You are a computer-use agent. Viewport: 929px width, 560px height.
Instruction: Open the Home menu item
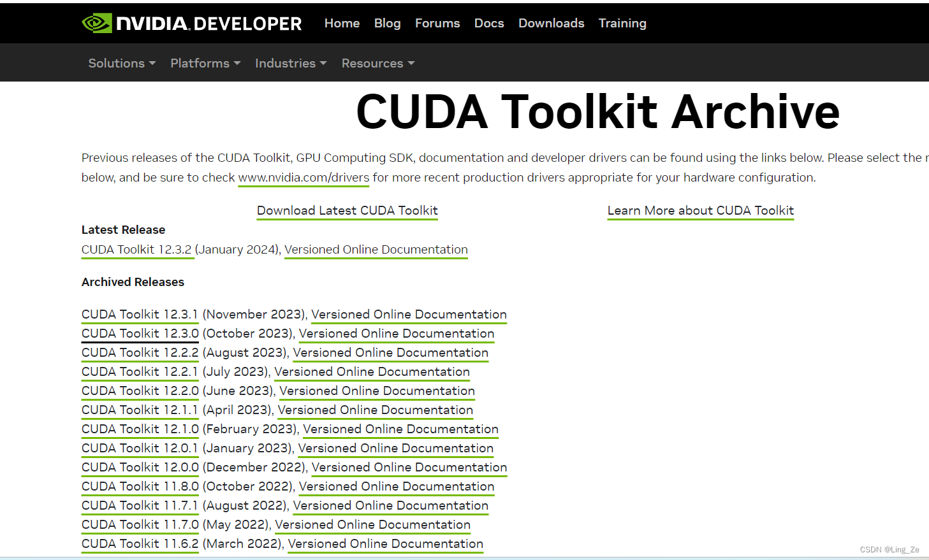342,23
